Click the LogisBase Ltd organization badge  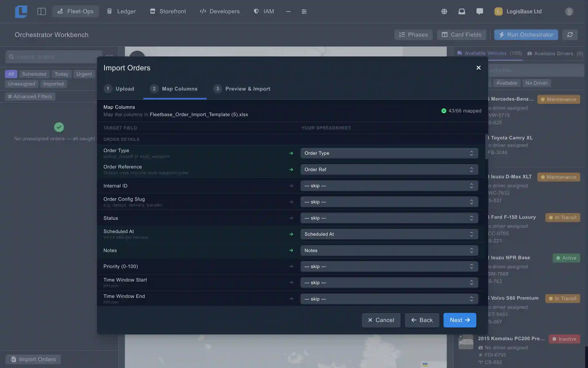(498, 11)
